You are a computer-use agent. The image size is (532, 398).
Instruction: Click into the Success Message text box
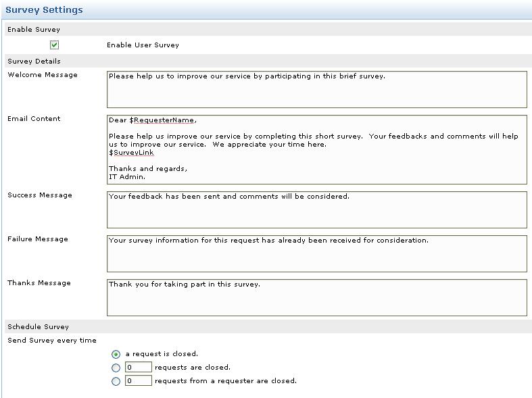316,209
